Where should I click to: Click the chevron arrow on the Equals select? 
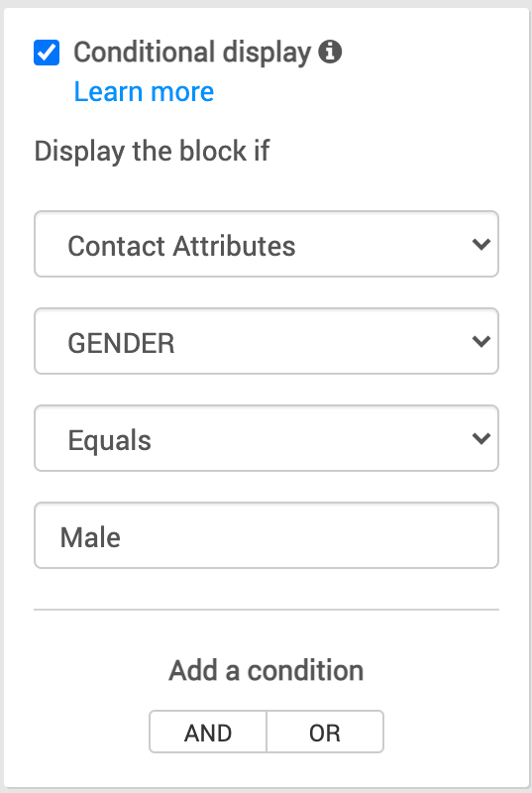point(480,438)
